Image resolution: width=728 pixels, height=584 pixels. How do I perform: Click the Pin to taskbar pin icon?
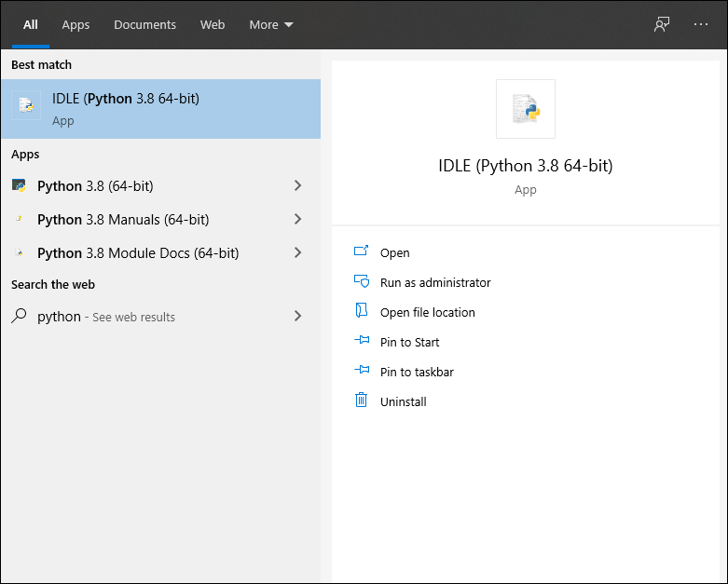[362, 370]
